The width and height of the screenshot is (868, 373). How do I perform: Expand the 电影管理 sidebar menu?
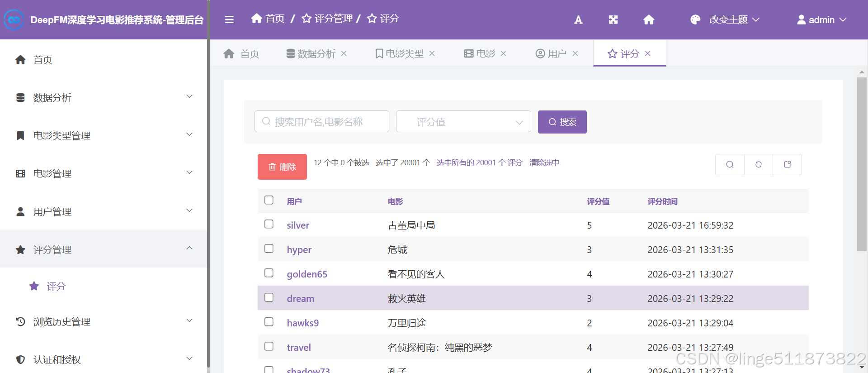pos(189,172)
